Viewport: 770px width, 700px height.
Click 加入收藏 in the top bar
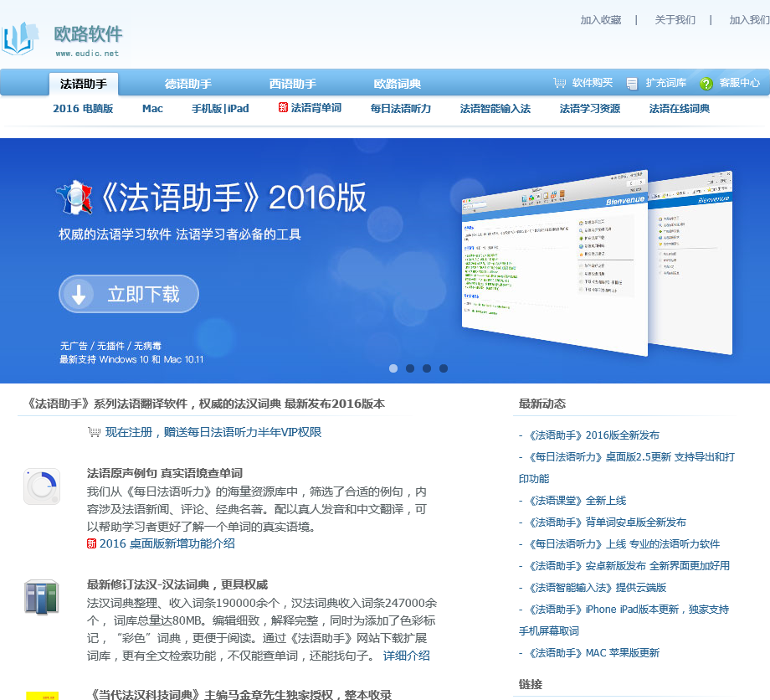click(601, 20)
